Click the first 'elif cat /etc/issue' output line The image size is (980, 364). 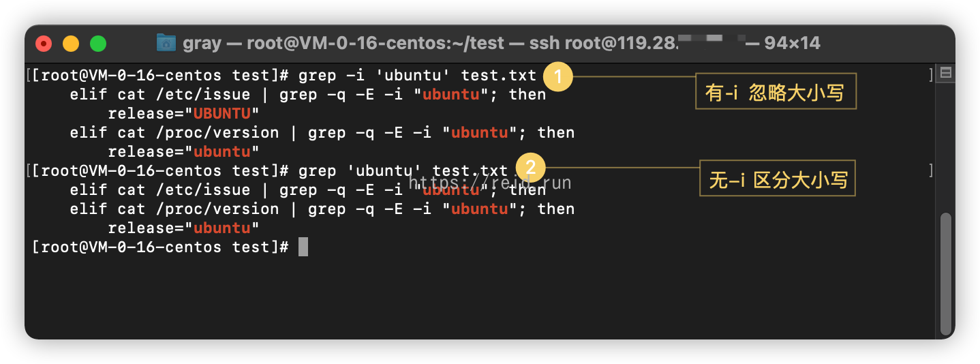pyautogui.click(x=307, y=94)
